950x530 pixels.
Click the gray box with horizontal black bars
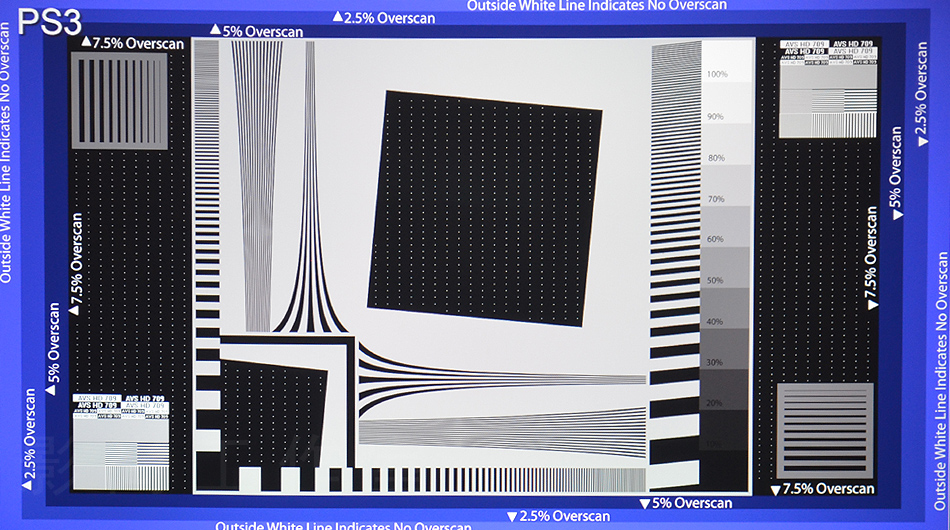coord(825,431)
